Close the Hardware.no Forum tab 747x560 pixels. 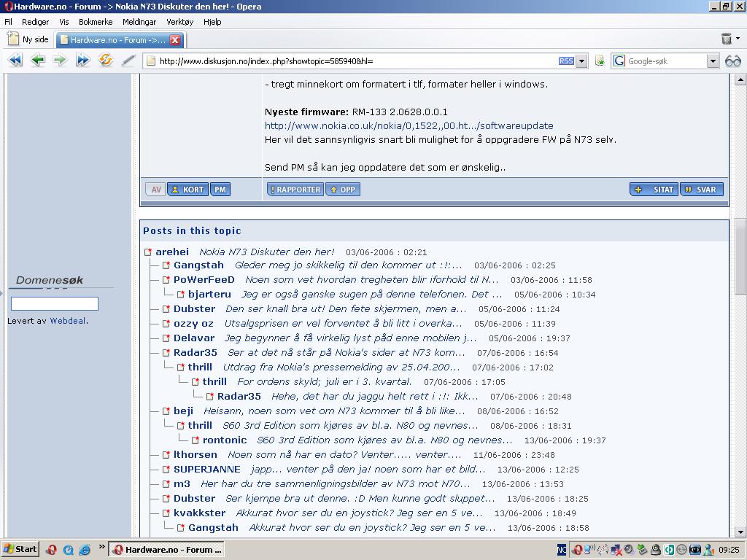[x=175, y=40]
